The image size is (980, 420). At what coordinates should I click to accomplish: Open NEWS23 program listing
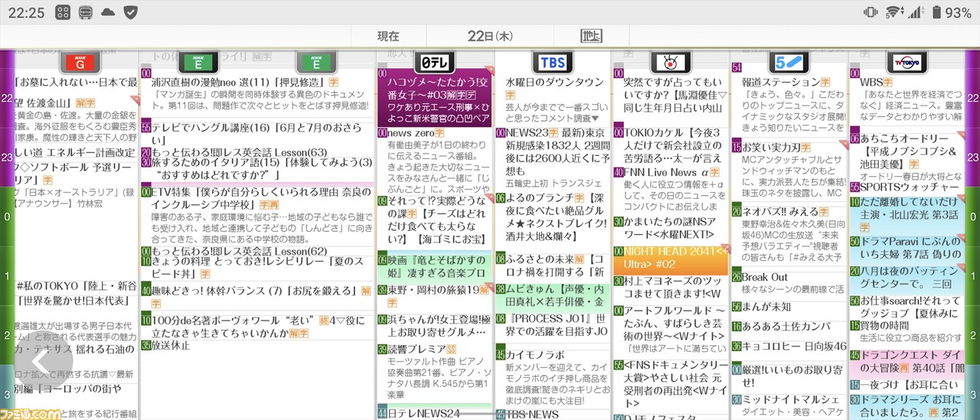pyautogui.click(x=553, y=159)
